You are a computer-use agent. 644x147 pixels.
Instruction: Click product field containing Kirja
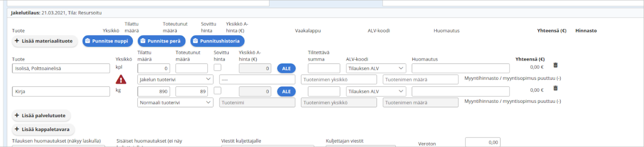point(61,92)
